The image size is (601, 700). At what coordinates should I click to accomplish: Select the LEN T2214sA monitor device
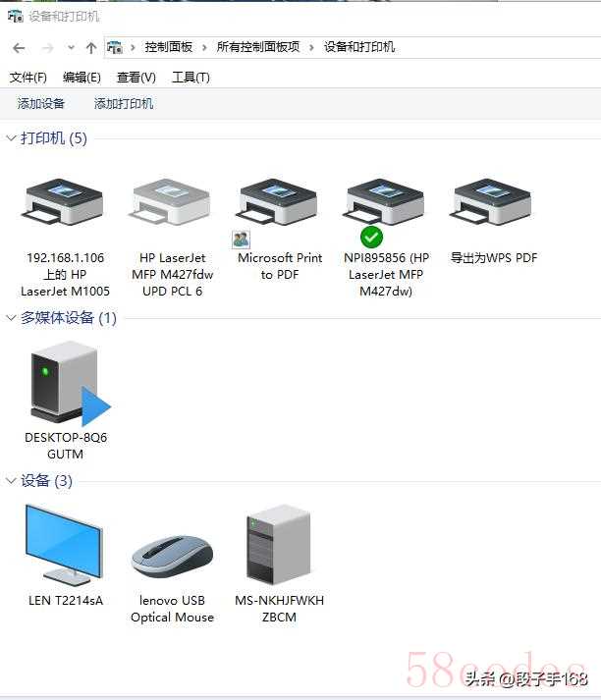(x=65, y=555)
